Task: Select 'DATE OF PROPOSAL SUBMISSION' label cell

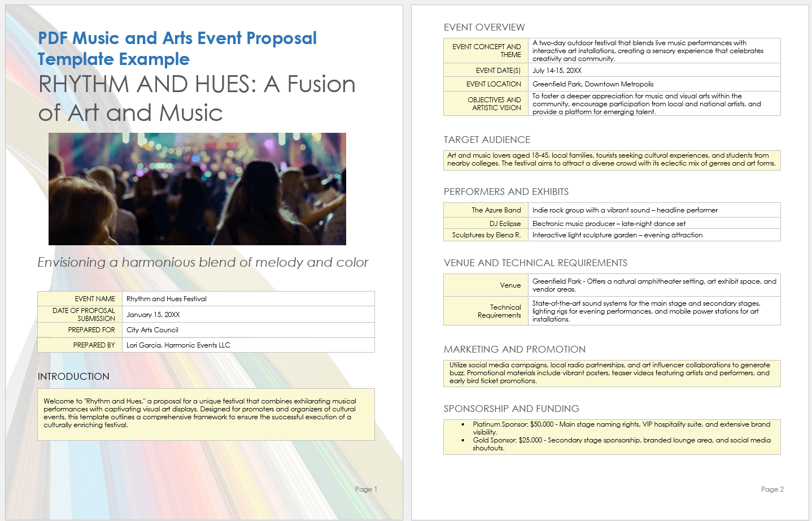Action: click(x=80, y=314)
